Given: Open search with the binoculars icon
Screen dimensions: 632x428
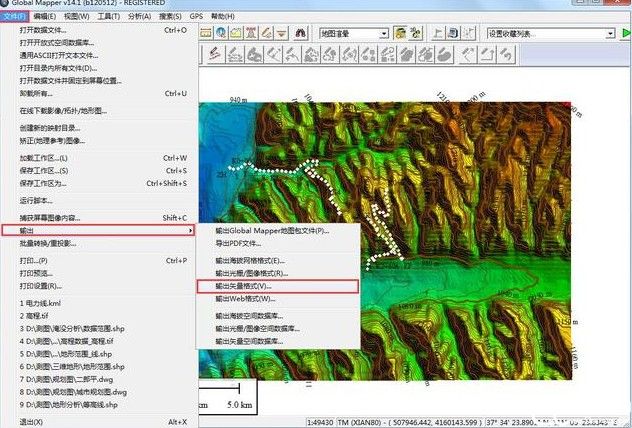Looking at the screenshot, I should (x=301, y=33).
